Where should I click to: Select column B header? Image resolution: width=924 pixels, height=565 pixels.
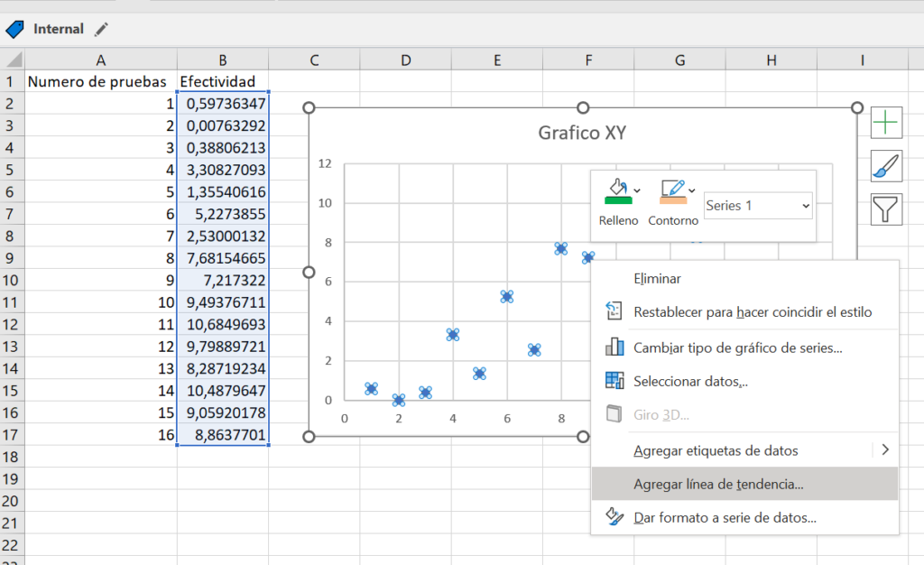(223, 60)
